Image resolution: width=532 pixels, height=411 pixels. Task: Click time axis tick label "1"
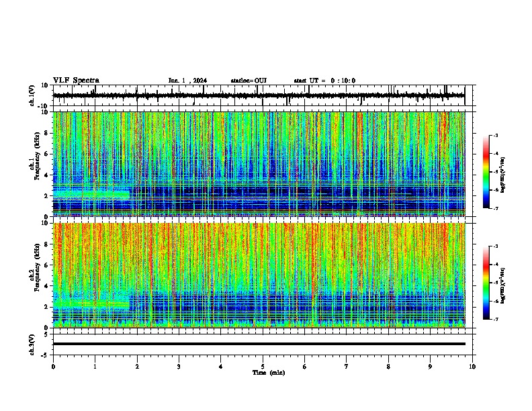tap(95, 367)
